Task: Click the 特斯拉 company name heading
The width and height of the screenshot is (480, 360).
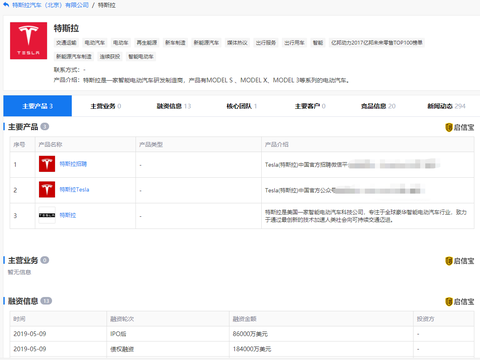Action: coord(66,28)
